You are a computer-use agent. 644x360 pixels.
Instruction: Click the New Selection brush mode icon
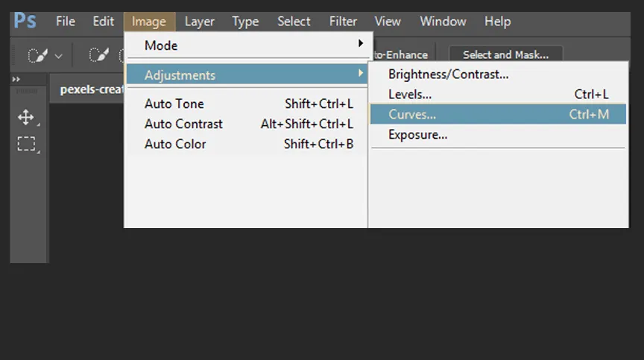coord(98,54)
